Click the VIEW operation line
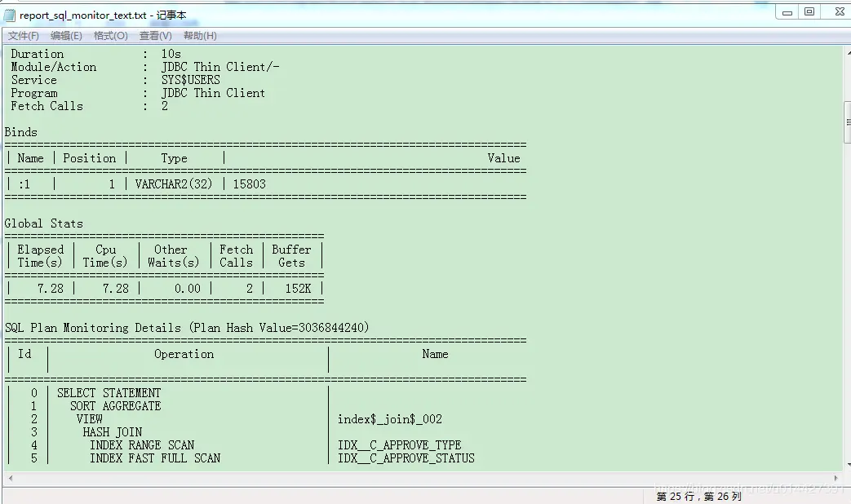Screen dimensions: 851x504 coord(90,419)
